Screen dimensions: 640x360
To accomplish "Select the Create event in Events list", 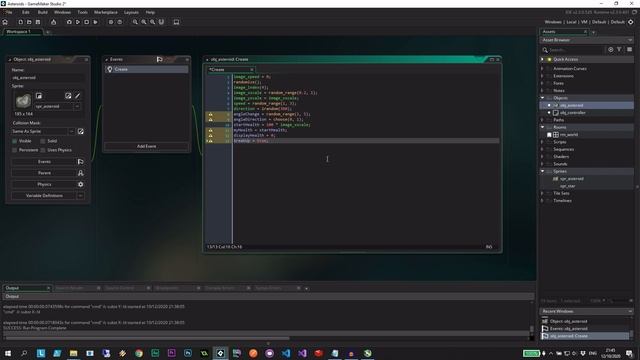I will 146,69.
